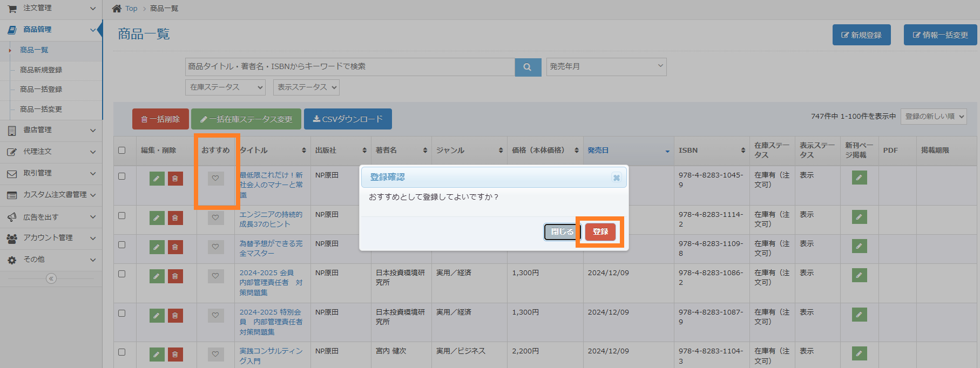The width and height of the screenshot is (980, 368).
Task: Select 商品新規登録 in the sidebar
Action: click(x=41, y=70)
